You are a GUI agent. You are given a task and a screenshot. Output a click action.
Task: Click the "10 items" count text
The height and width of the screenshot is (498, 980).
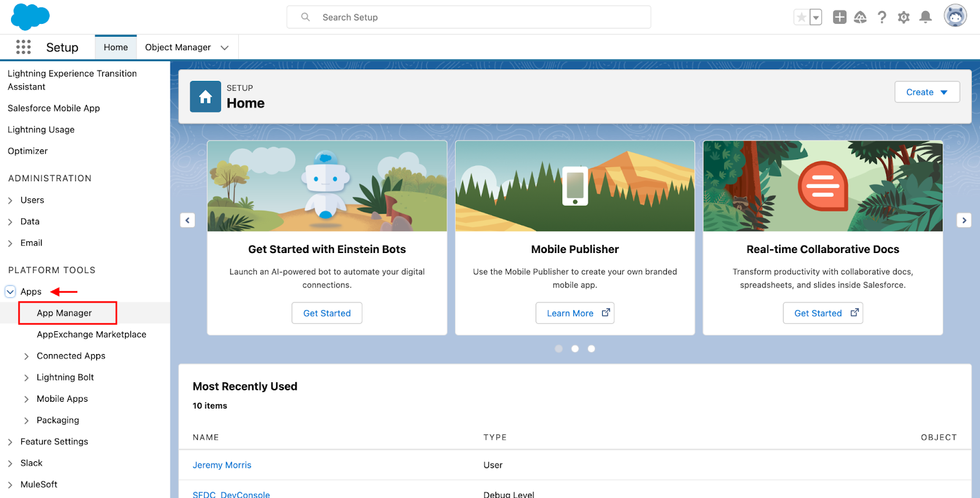[x=210, y=406]
